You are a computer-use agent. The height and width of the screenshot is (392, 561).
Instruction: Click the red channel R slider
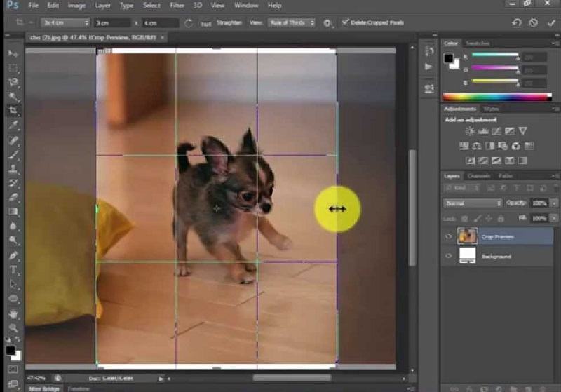pyautogui.click(x=495, y=55)
